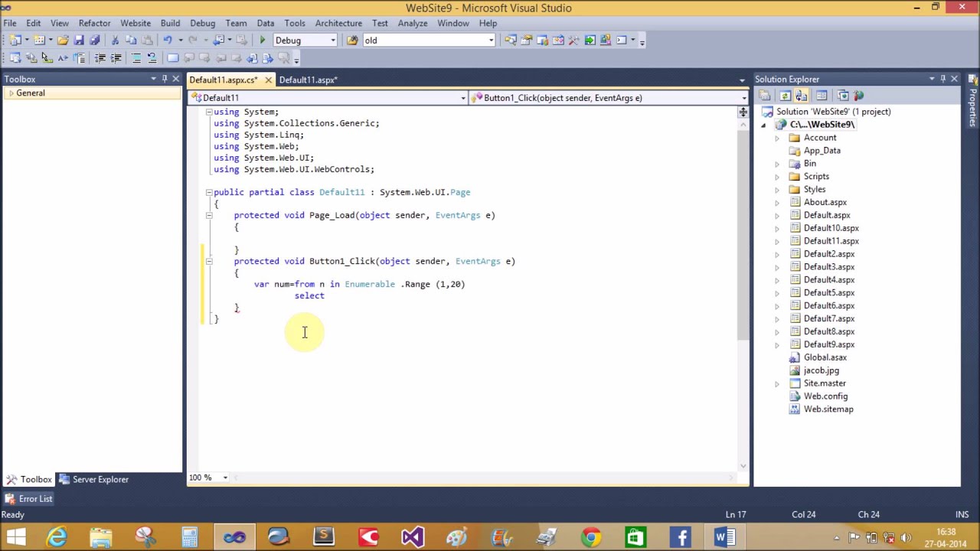Click the Copy Web Site icon in Solution Explorer
980x551 pixels.
tap(843, 96)
